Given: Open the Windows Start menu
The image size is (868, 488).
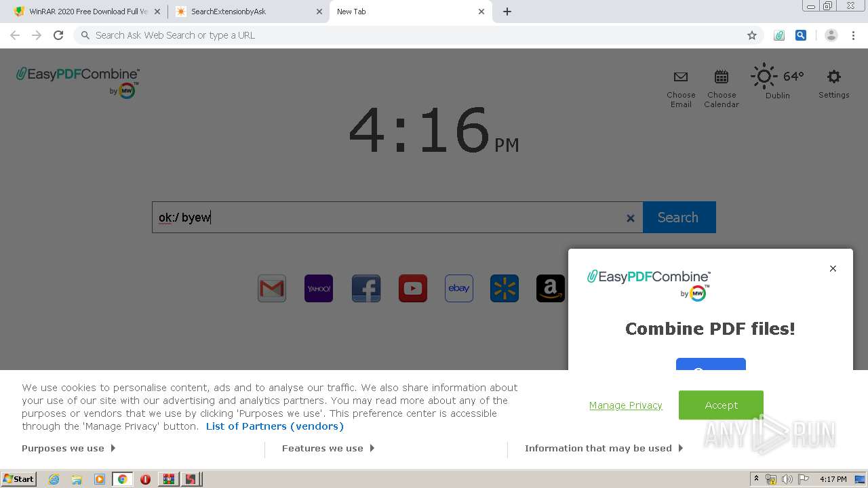Looking at the screenshot, I should (x=19, y=479).
